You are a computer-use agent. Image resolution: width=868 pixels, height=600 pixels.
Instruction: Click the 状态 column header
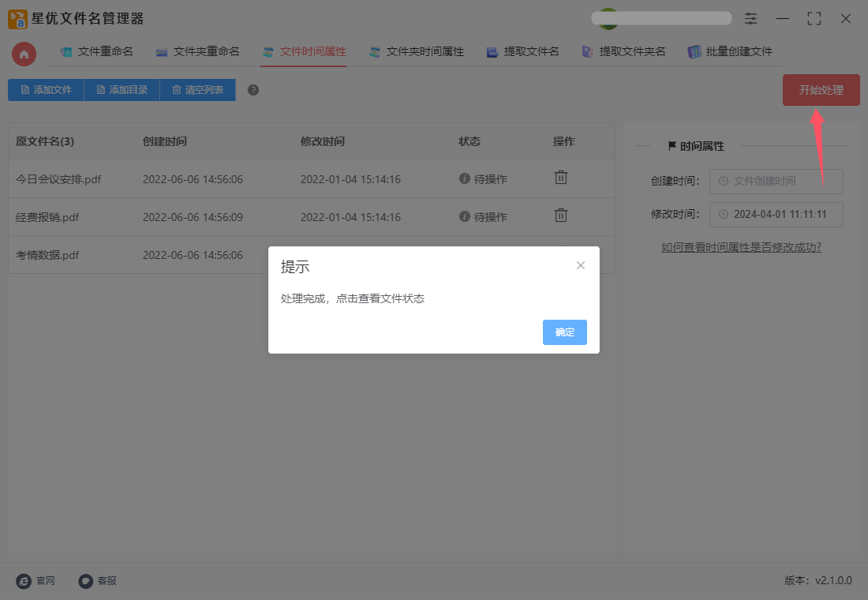click(x=469, y=141)
